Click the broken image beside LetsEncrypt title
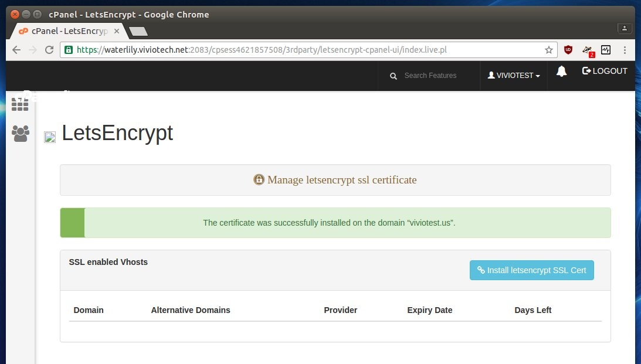641x364 pixels. pyautogui.click(x=50, y=137)
